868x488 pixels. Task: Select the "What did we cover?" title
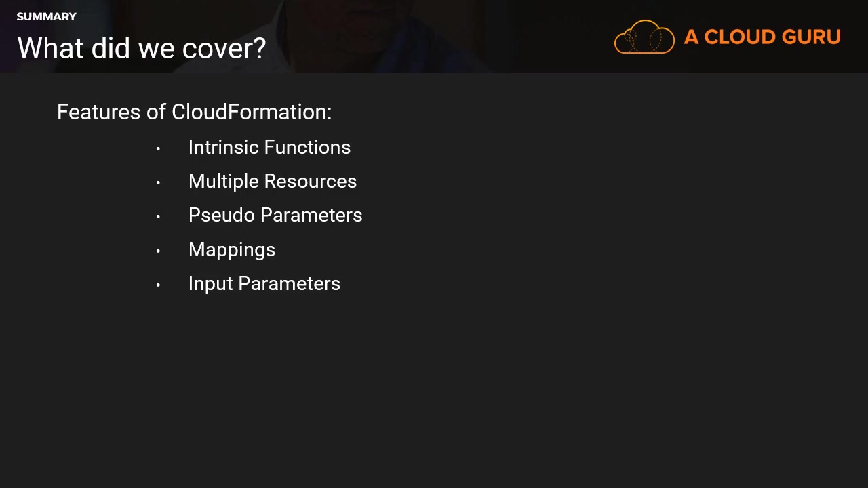click(141, 48)
